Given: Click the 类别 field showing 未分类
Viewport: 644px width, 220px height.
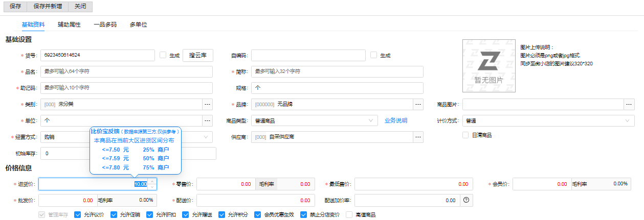Looking at the screenshot, I should [x=121, y=104].
